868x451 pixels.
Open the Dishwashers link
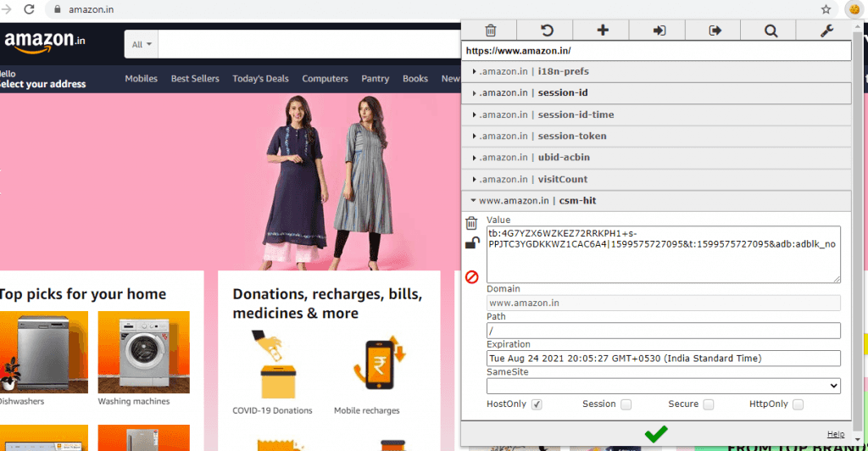[21, 401]
